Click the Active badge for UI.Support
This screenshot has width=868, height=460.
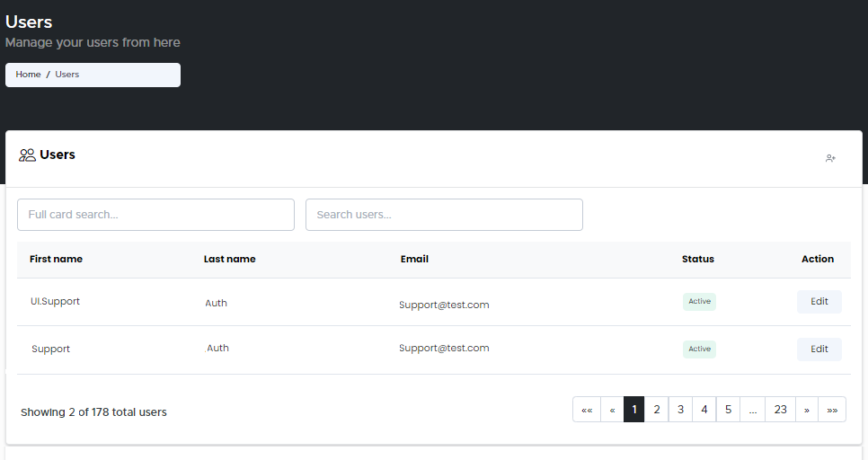coord(699,302)
